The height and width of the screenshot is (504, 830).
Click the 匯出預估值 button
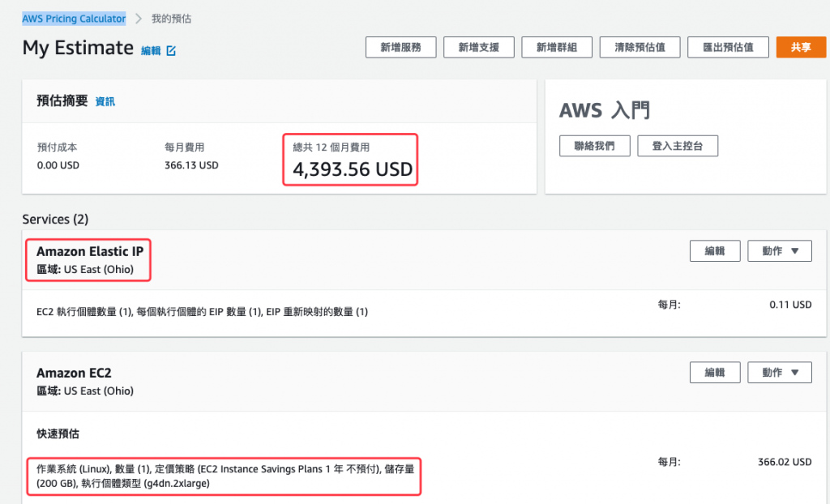pyautogui.click(x=728, y=47)
